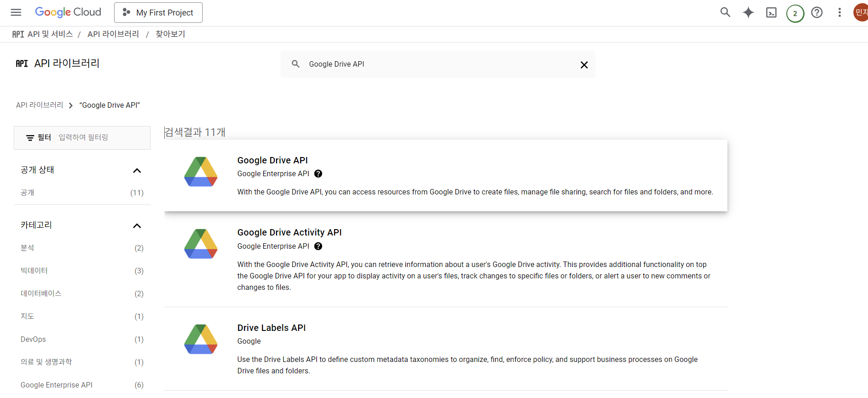The width and height of the screenshot is (868, 398).
Task: Click the 찾아보기 breadcrumb
Action: pyautogui.click(x=170, y=34)
